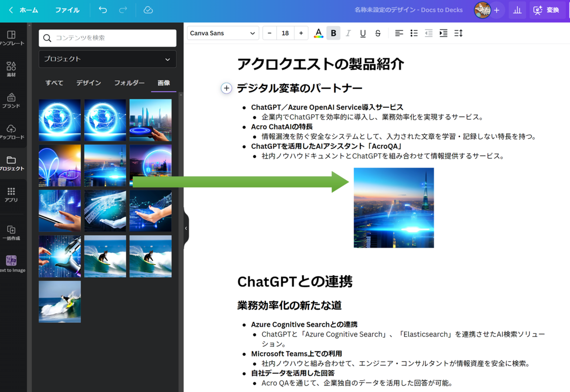
Task: Open line spacing options
Action: tap(458, 33)
